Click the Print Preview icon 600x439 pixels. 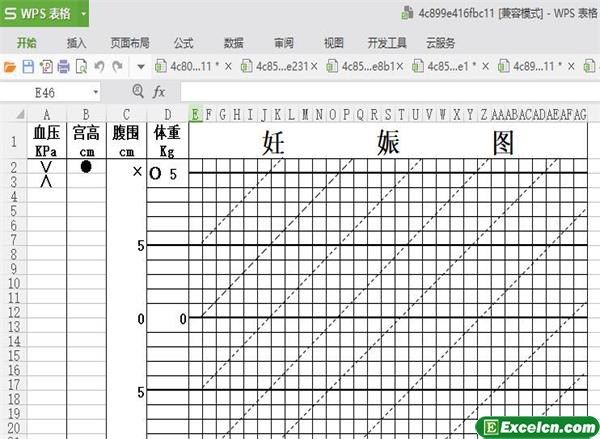pos(82,67)
